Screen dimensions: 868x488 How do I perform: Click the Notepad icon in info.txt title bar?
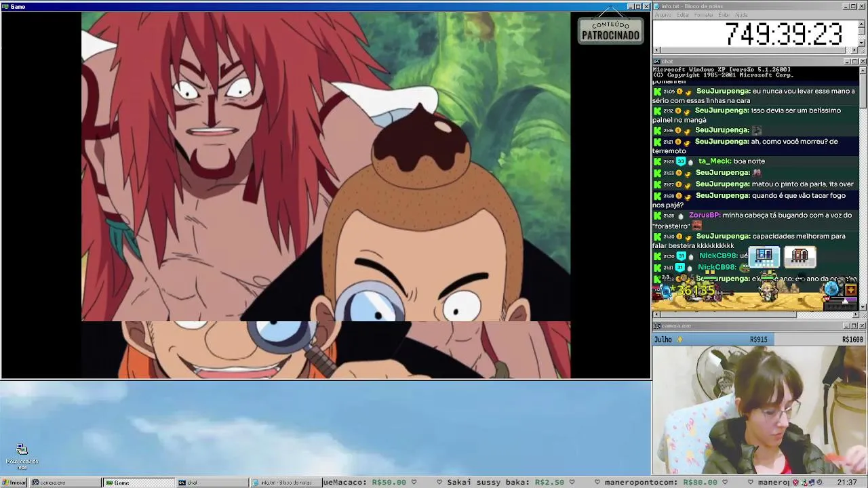[x=658, y=6]
